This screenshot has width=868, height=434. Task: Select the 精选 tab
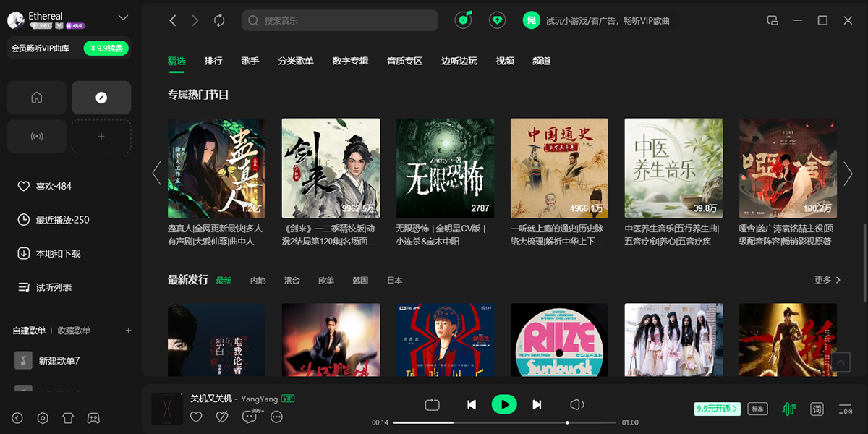pos(176,61)
